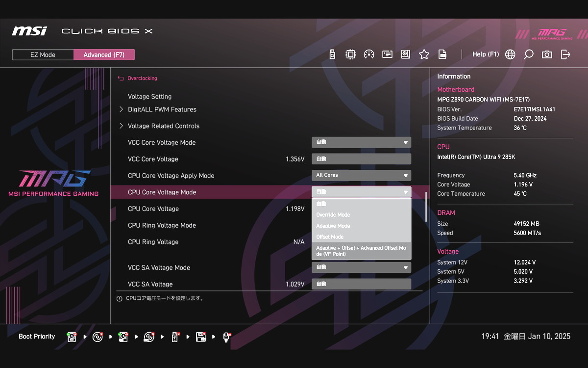The width and height of the screenshot is (588, 368).
Task: Open search with the magnifier icon
Action: click(528, 54)
